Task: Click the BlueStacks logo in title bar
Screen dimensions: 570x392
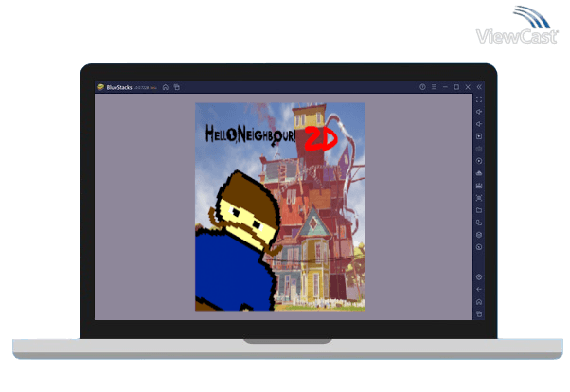Action: [x=100, y=87]
